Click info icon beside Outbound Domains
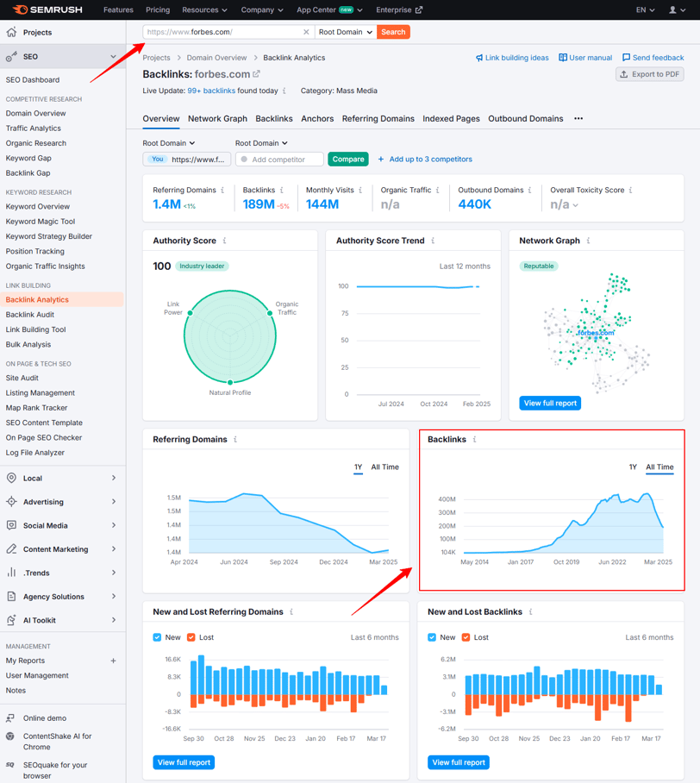The width and height of the screenshot is (700, 783). (x=530, y=191)
